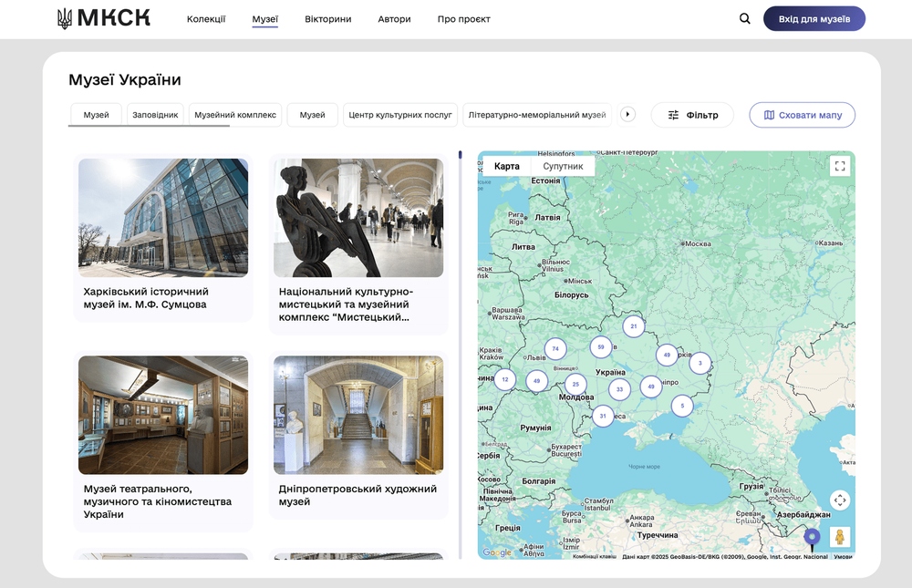The width and height of the screenshot is (912, 588).
Task: Open the cluster marker numbered 3
Action: pos(700,363)
